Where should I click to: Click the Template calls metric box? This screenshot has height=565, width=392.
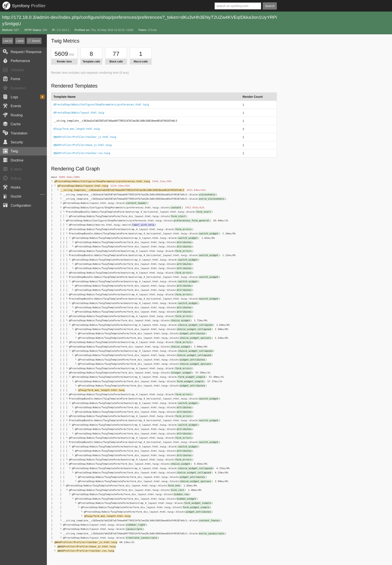click(91, 56)
